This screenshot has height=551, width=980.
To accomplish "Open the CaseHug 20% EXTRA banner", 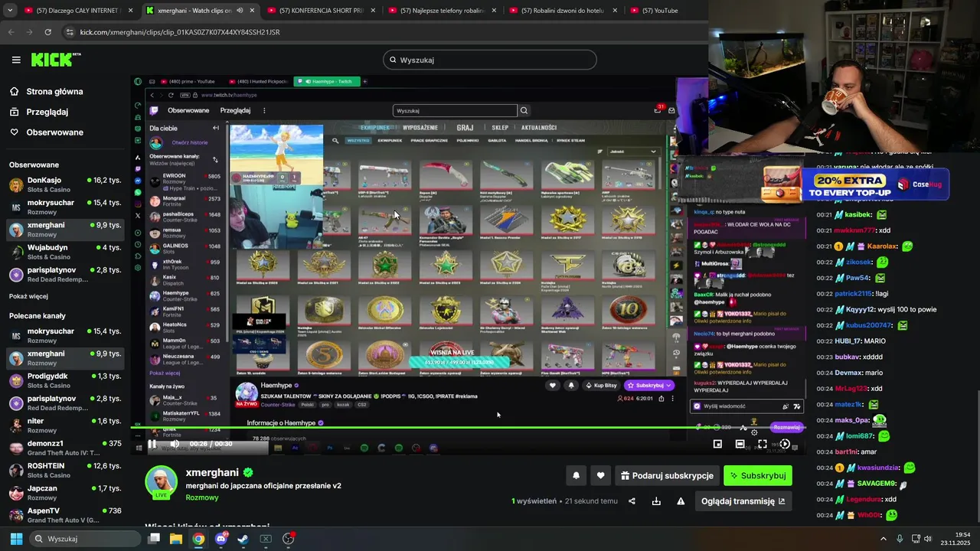I will pos(855,184).
